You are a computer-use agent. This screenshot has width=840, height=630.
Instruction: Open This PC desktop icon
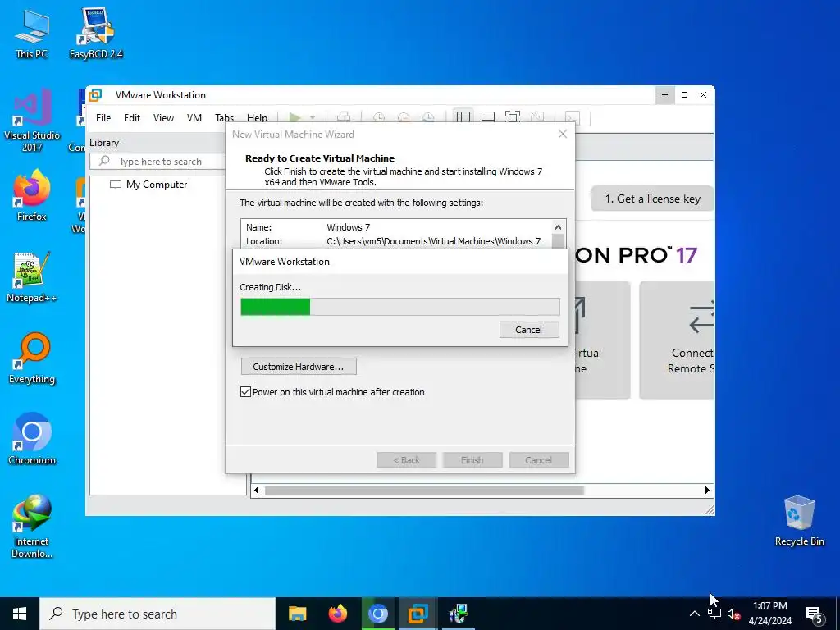point(32,34)
